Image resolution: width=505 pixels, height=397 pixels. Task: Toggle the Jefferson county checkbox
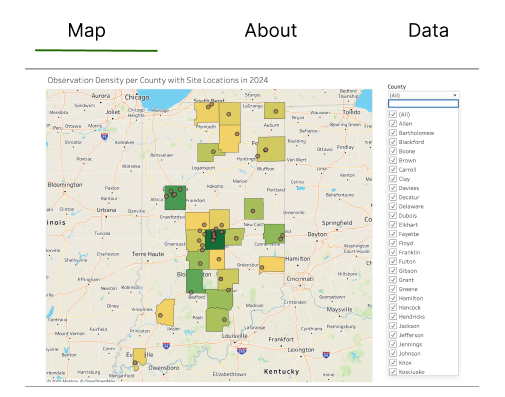coord(393,335)
